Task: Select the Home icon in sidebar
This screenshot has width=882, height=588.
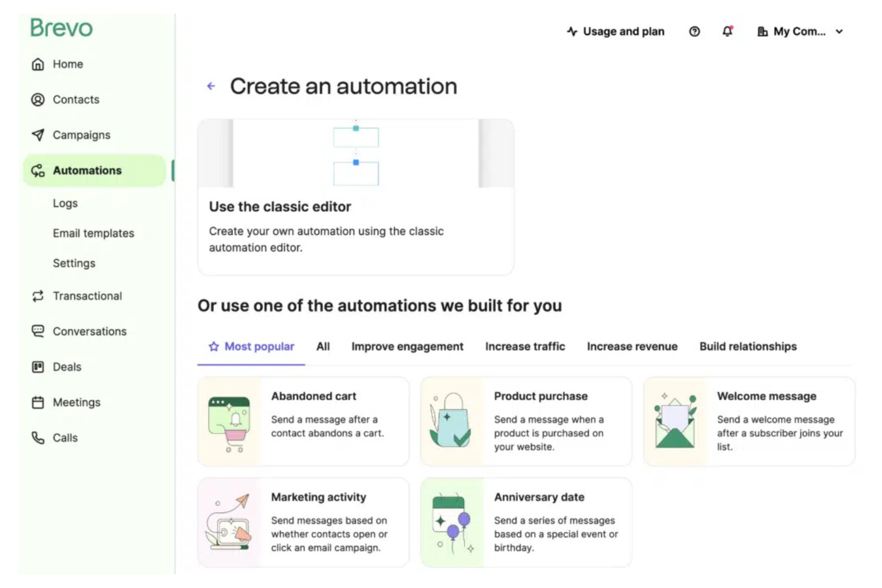Action: tap(38, 64)
